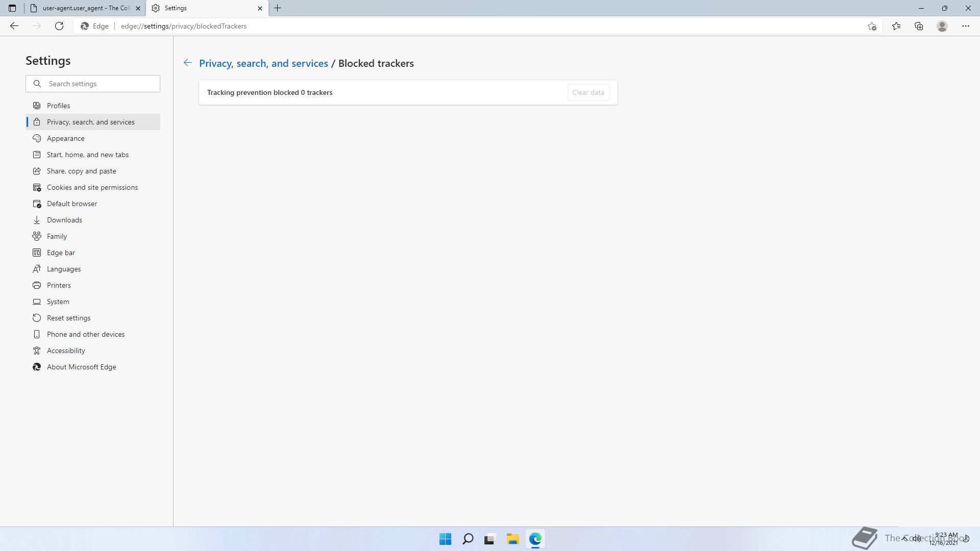Viewport: 980px width, 551px height.
Task: Click the back arrow beside the Privacy breadcrumb
Action: tap(188, 63)
